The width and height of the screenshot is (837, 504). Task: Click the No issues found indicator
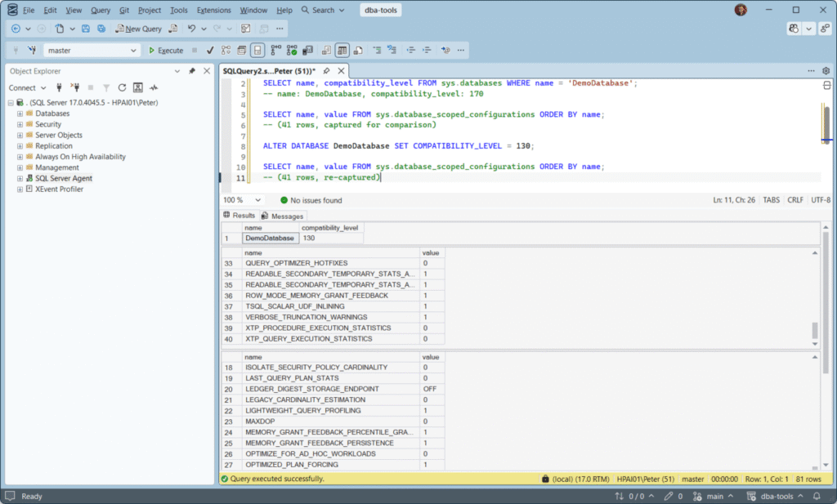tap(311, 200)
